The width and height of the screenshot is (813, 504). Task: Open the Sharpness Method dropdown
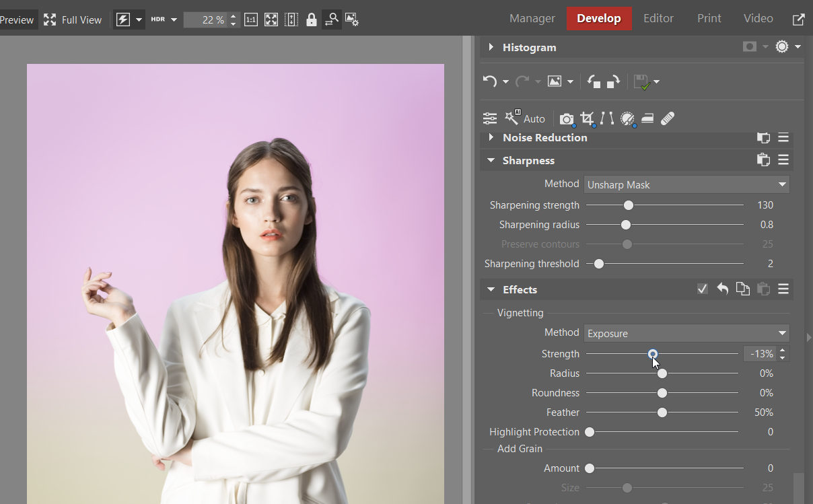click(x=686, y=184)
